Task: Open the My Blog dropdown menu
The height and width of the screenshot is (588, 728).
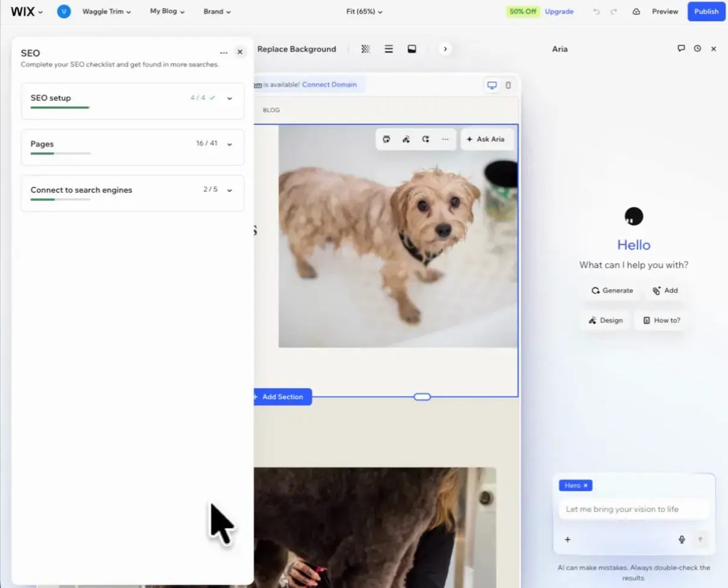Action: point(167,11)
